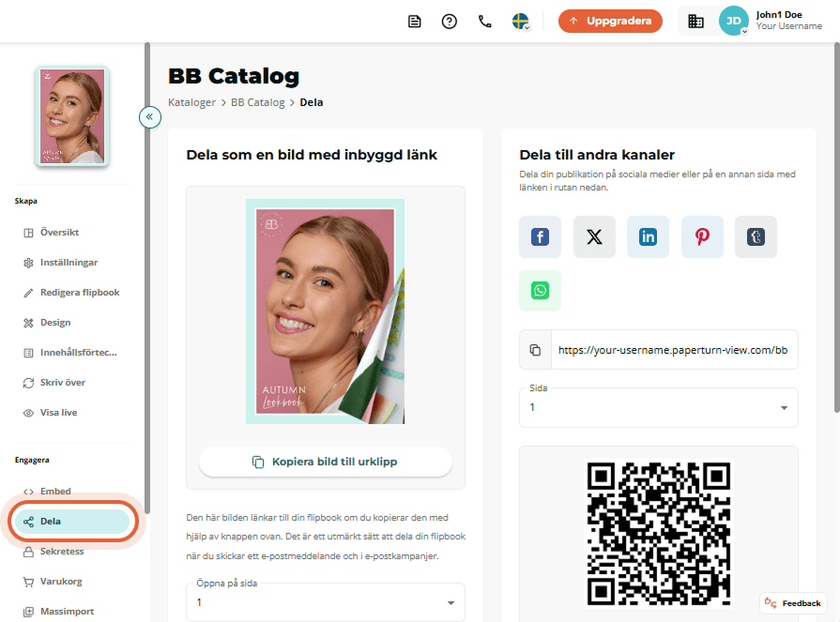Click the sidebar vertical scrollbar
The width and height of the screenshot is (840, 622).
tap(147, 279)
